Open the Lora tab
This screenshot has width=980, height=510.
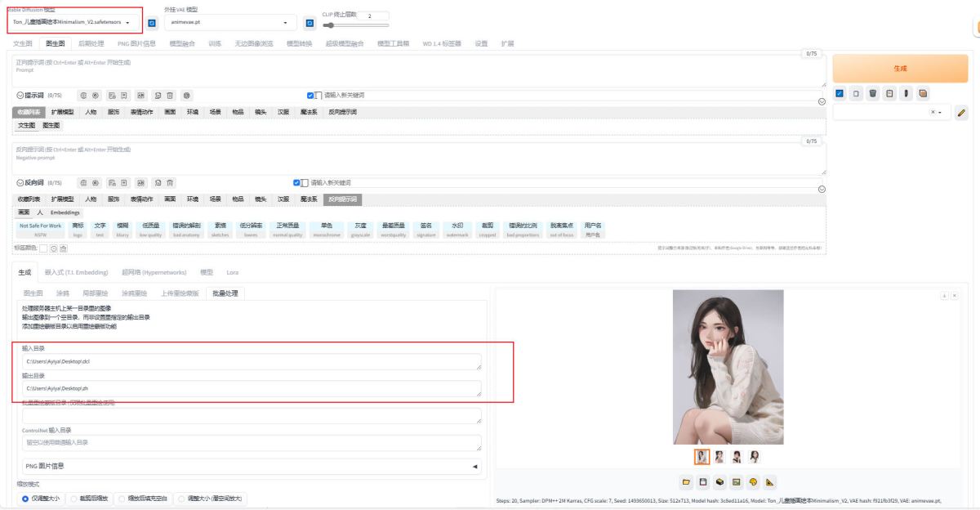pos(232,272)
